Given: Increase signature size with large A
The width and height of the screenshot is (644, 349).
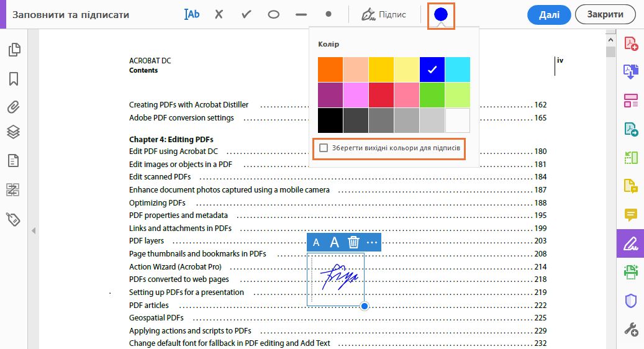Looking at the screenshot, I should pos(334,242).
